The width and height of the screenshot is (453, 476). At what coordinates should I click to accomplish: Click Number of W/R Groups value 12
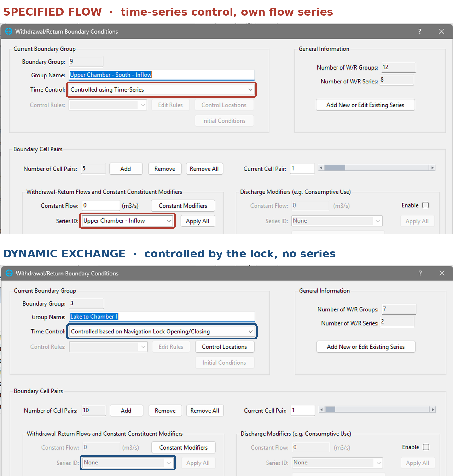pyautogui.click(x=398, y=67)
